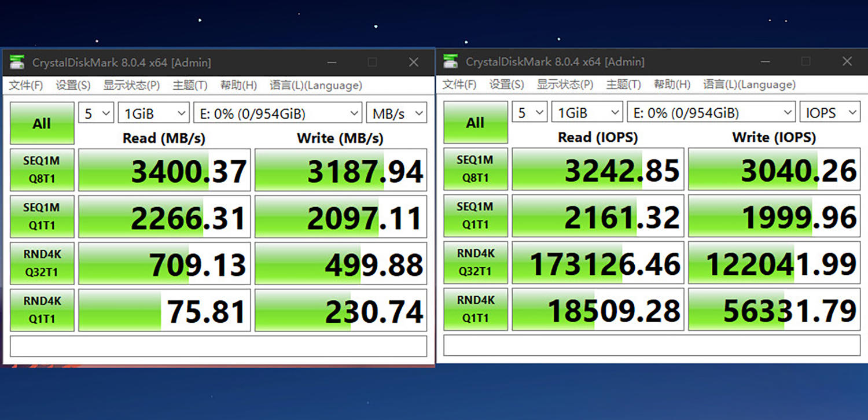
Task: Click the 1999.96 IOPS write result
Action: click(774, 216)
